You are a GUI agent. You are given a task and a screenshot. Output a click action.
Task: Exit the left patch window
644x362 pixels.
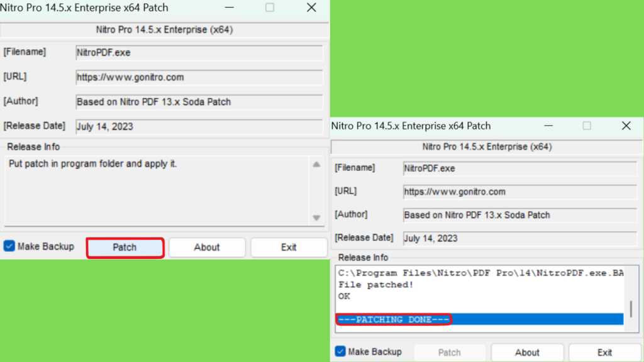pyautogui.click(x=288, y=248)
